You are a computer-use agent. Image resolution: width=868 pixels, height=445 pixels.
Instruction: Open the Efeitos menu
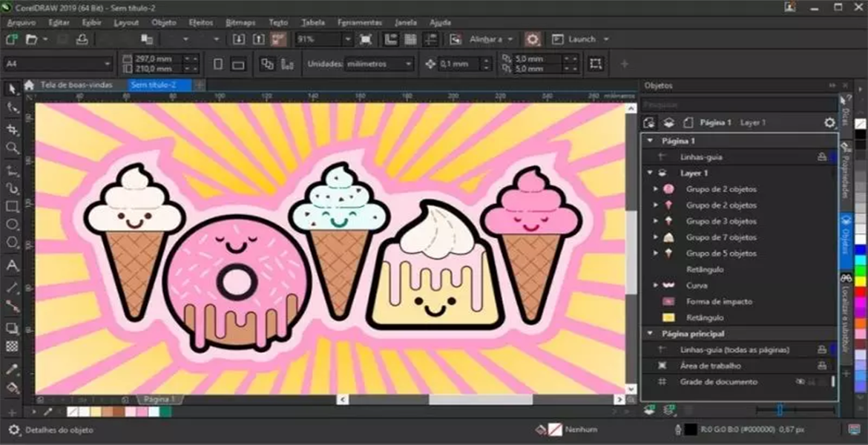point(200,23)
